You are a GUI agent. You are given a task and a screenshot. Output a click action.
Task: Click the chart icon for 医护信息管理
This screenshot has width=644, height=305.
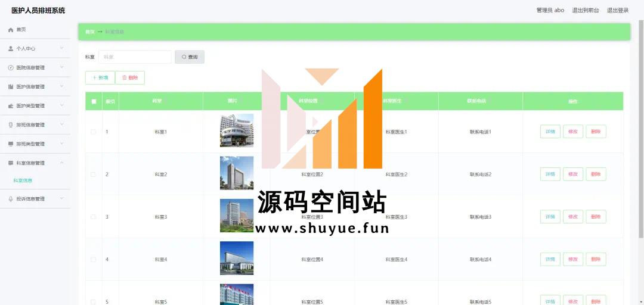pyautogui.click(x=11, y=86)
